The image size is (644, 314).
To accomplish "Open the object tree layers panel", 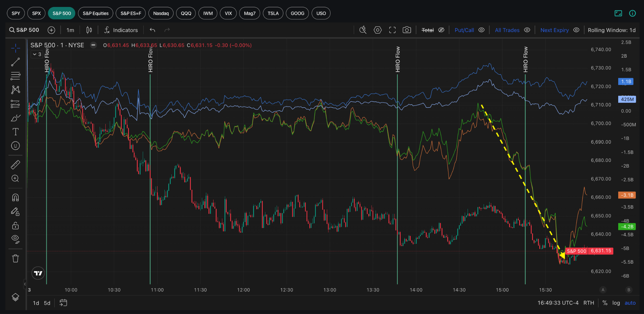I will coord(15,297).
